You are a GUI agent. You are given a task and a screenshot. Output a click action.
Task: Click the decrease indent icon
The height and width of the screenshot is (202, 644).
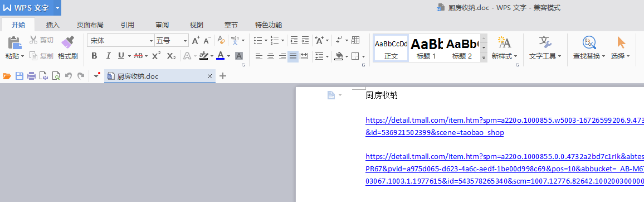click(294, 40)
